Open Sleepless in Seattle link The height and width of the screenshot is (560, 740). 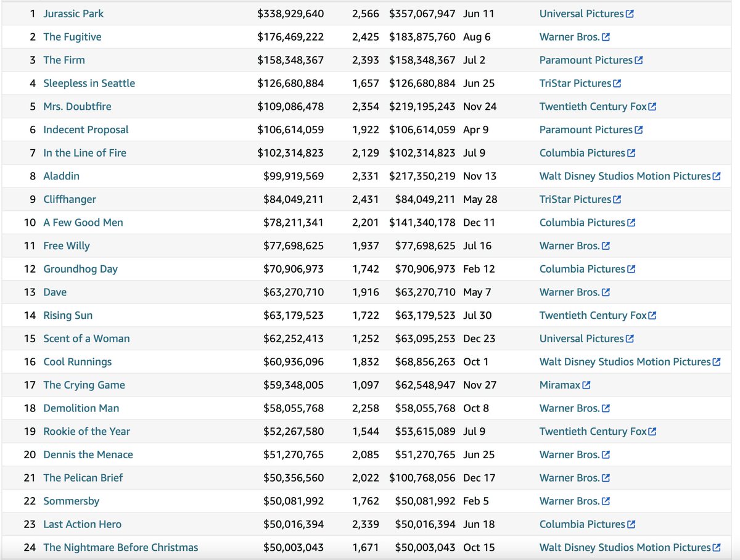(89, 83)
